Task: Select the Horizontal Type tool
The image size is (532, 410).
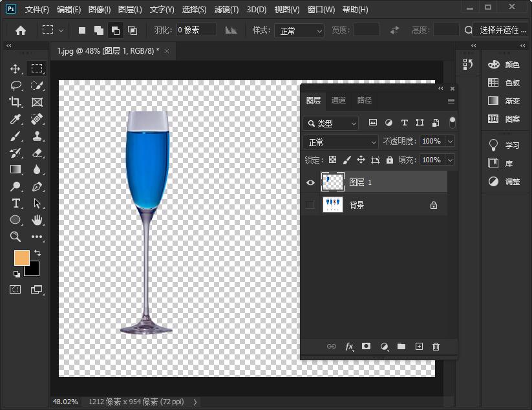Action: (x=16, y=203)
